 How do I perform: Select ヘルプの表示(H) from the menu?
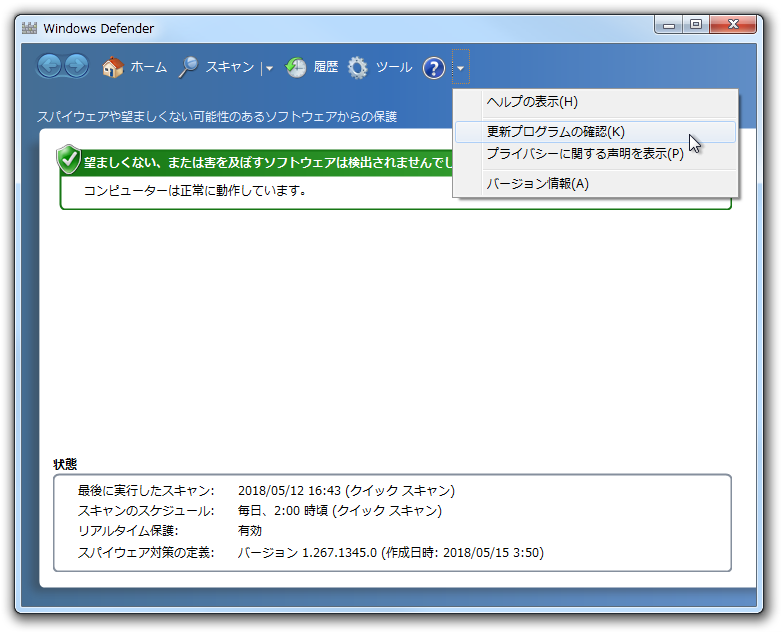tap(532, 102)
